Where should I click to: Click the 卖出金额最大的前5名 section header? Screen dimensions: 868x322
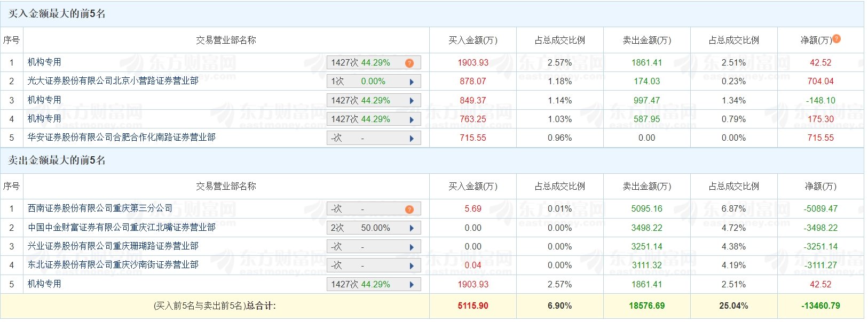(x=57, y=160)
